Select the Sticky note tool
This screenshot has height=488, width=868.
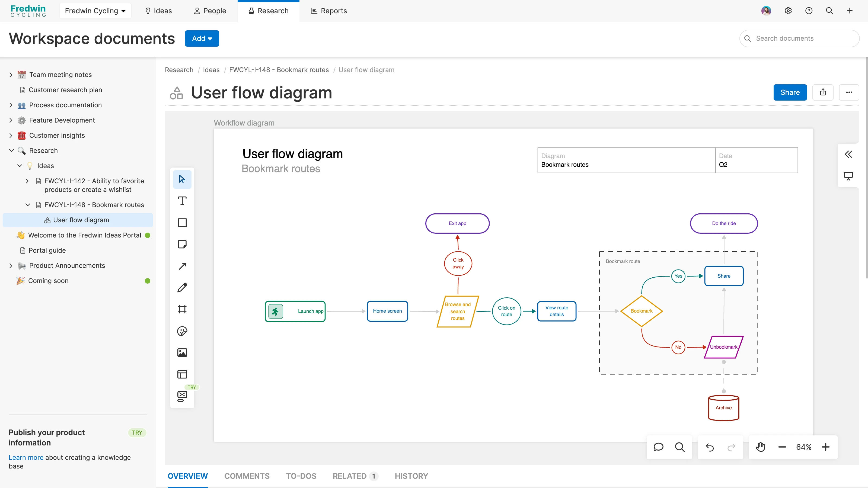(182, 244)
